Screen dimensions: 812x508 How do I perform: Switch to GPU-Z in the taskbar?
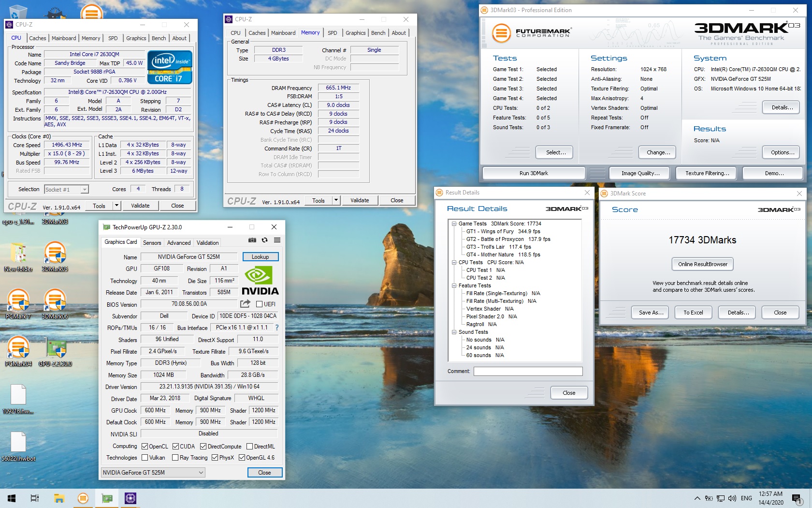(x=107, y=498)
